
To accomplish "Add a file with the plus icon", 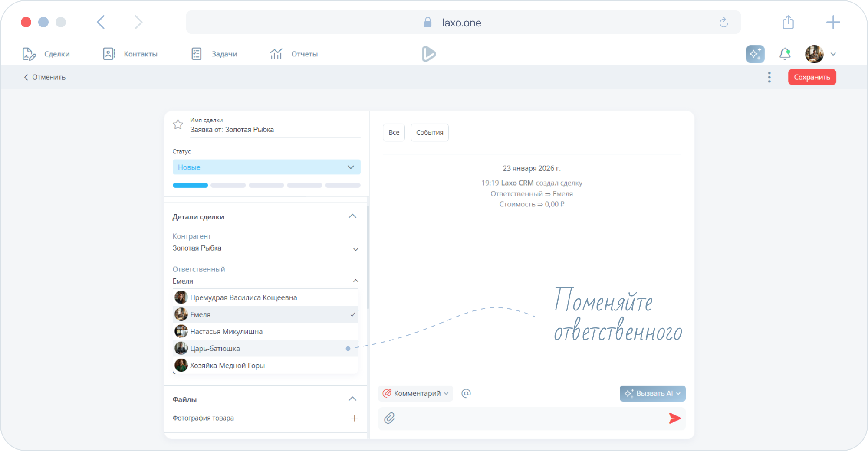I will (x=354, y=418).
